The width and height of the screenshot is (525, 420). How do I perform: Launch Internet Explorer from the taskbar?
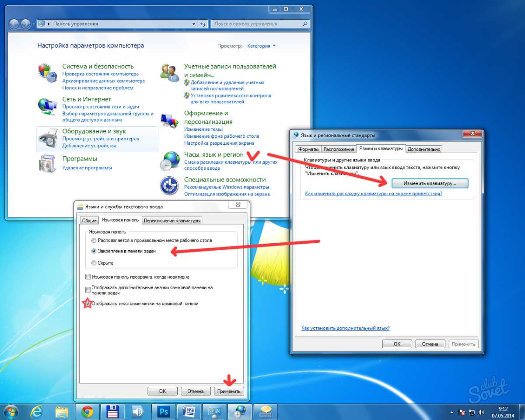pos(36,412)
